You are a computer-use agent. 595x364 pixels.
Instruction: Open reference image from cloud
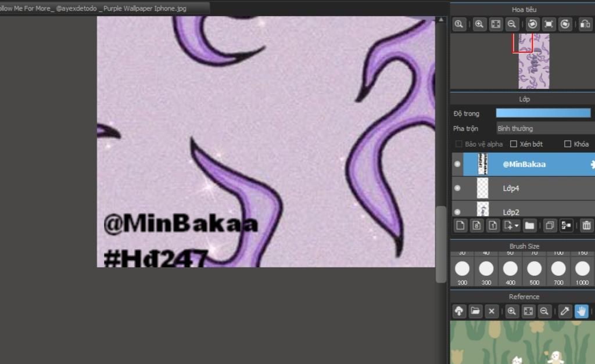pos(459,311)
